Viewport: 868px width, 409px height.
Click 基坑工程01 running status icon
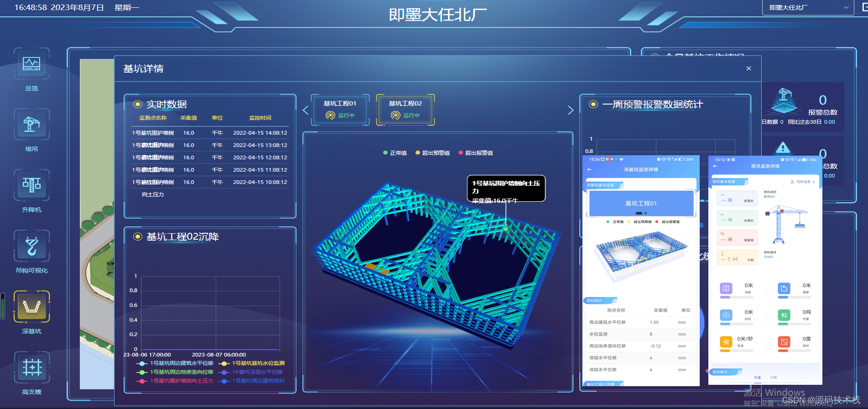click(330, 115)
